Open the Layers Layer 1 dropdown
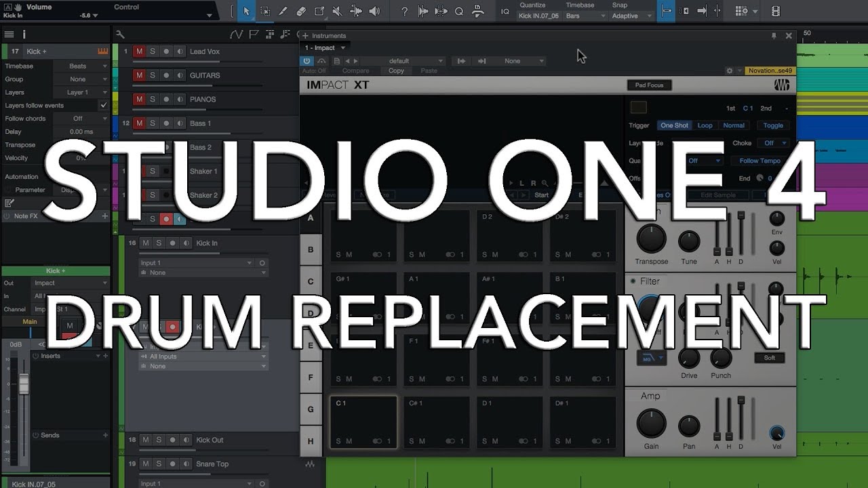 click(81, 92)
